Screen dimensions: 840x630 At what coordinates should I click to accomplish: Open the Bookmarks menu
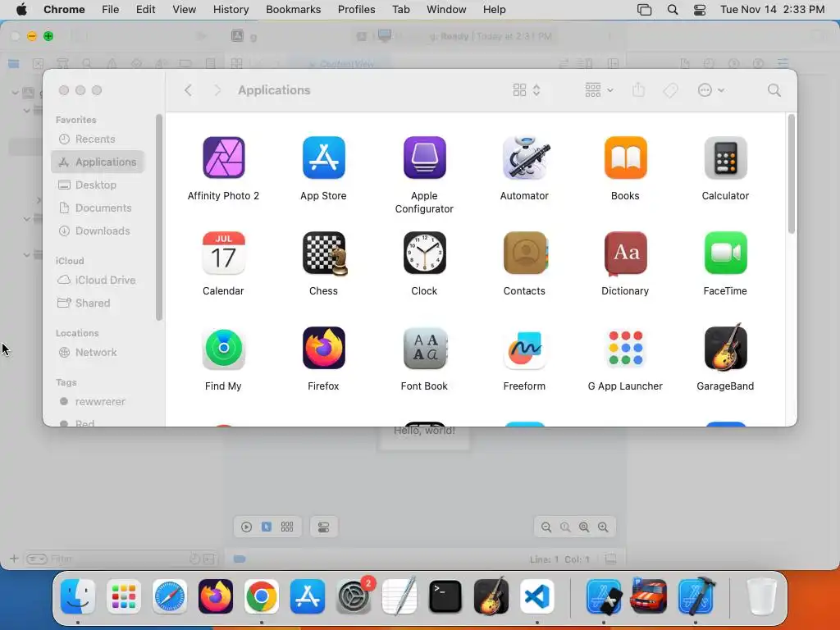(293, 10)
